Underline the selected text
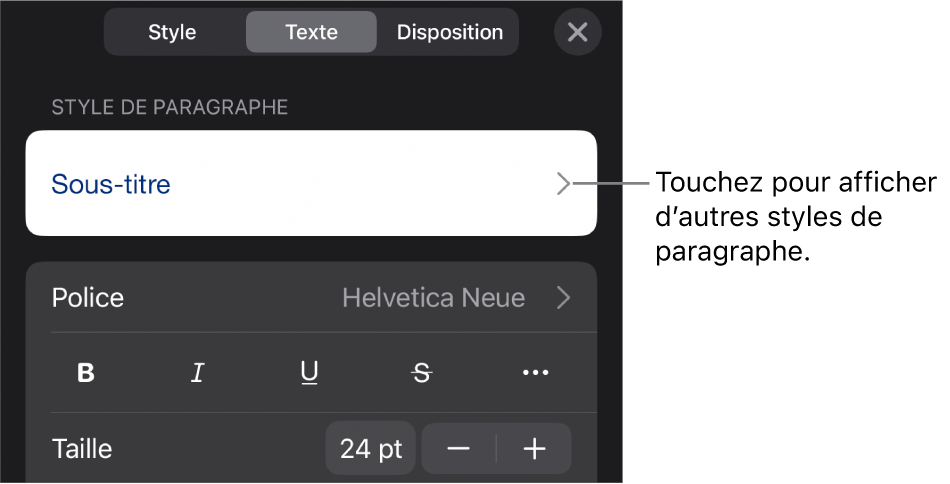 (310, 373)
